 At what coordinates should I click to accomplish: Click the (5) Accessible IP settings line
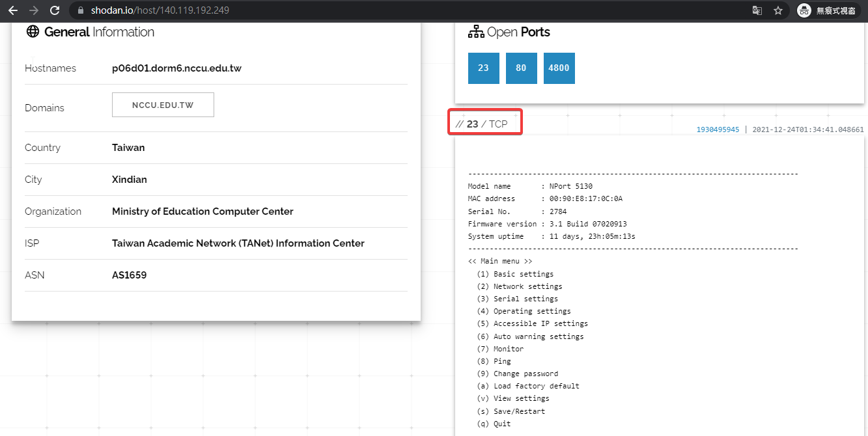point(532,323)
